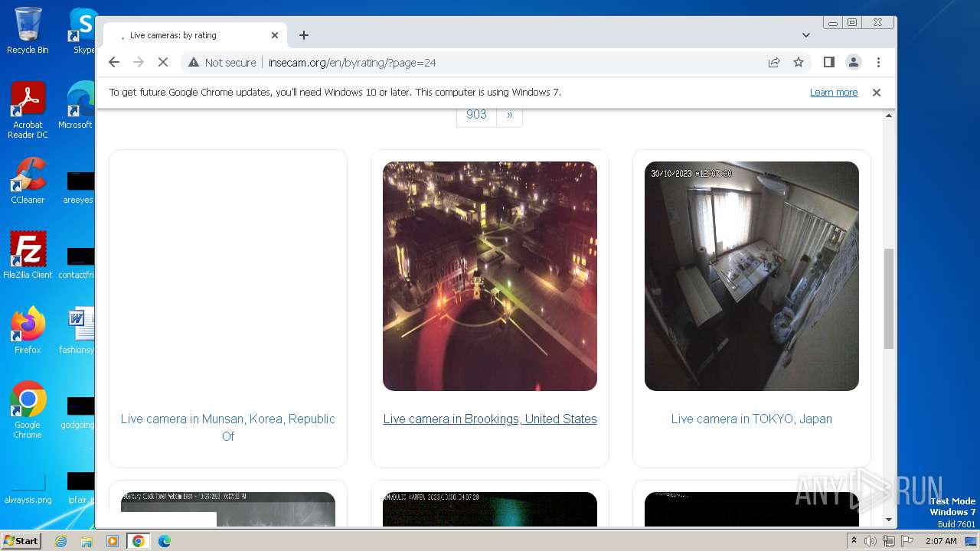This screenshot has width=980, height=551.
Task: Open Live camera in TOKYO, Japan link
Action: pos(752,419)
